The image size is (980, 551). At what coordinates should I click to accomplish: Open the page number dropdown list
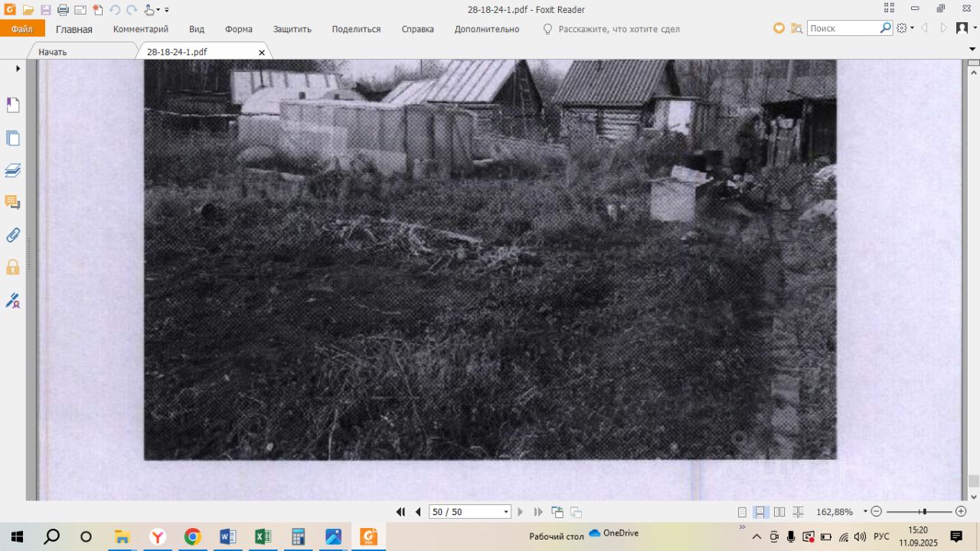click(506, 512)
